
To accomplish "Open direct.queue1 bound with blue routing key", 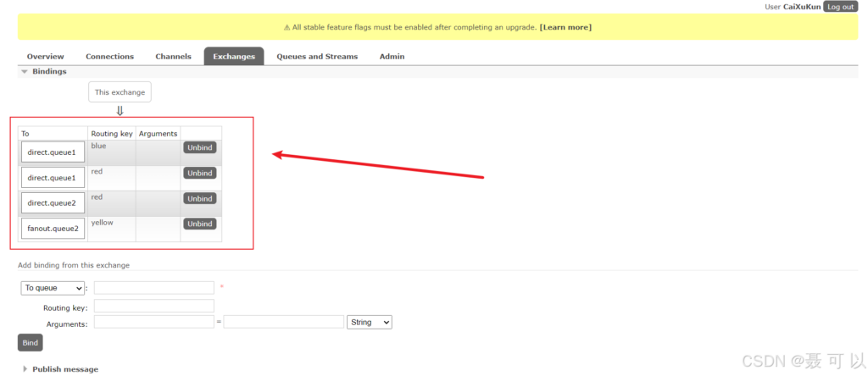I will [x=53, y=152].
